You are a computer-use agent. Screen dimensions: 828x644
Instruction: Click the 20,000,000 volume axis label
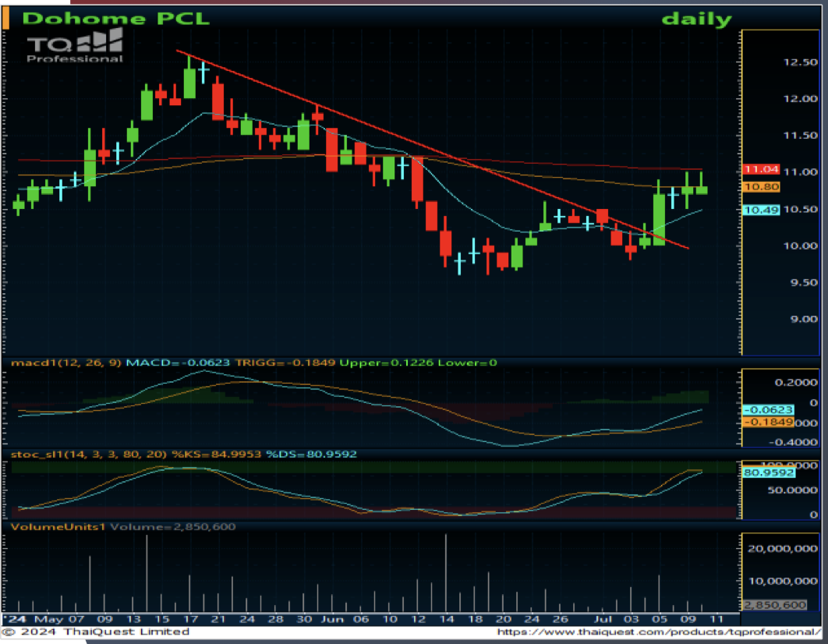[783, 549]
